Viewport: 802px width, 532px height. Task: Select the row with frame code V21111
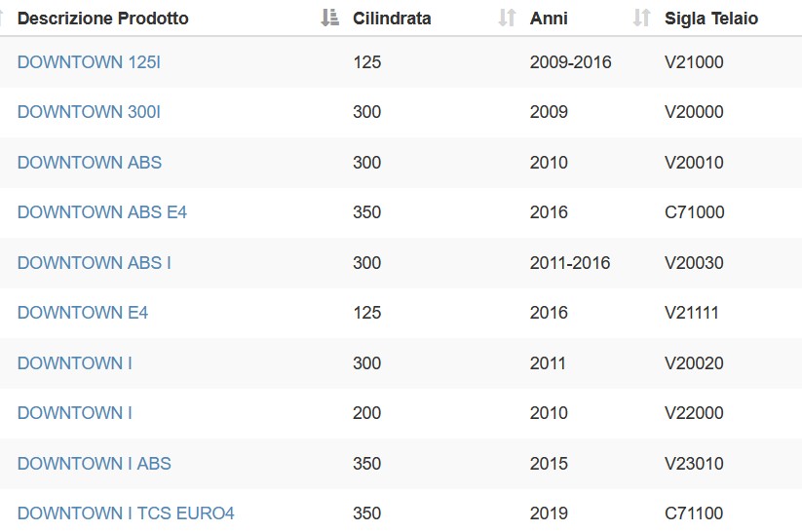pos(401,313)
